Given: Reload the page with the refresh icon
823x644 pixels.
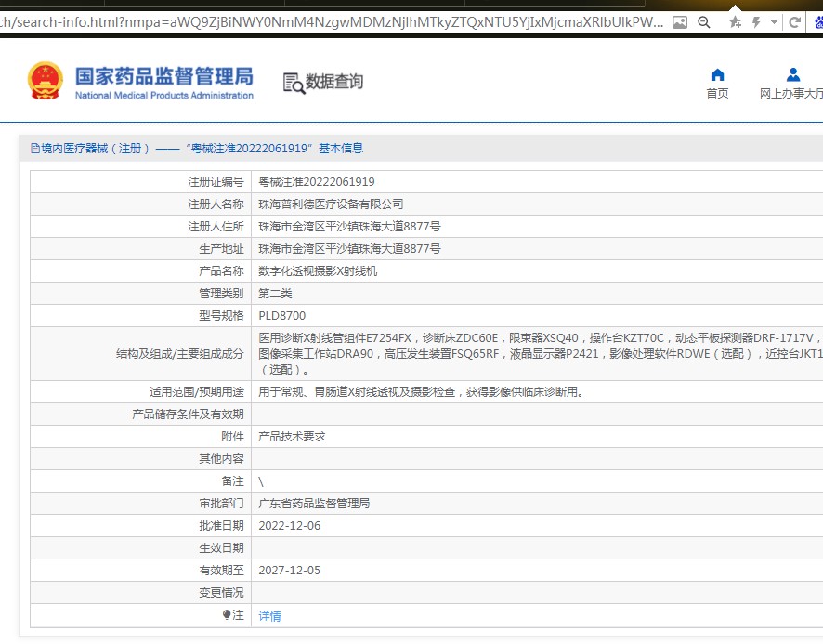Looking at the screenshot, I should click(795, 21).
